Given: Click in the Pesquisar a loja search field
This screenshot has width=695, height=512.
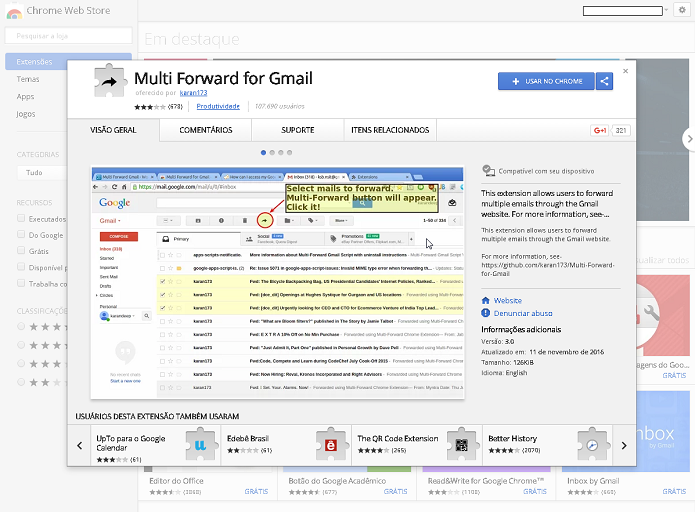Looking at the screenshot, I should click(x=69, y=36).
